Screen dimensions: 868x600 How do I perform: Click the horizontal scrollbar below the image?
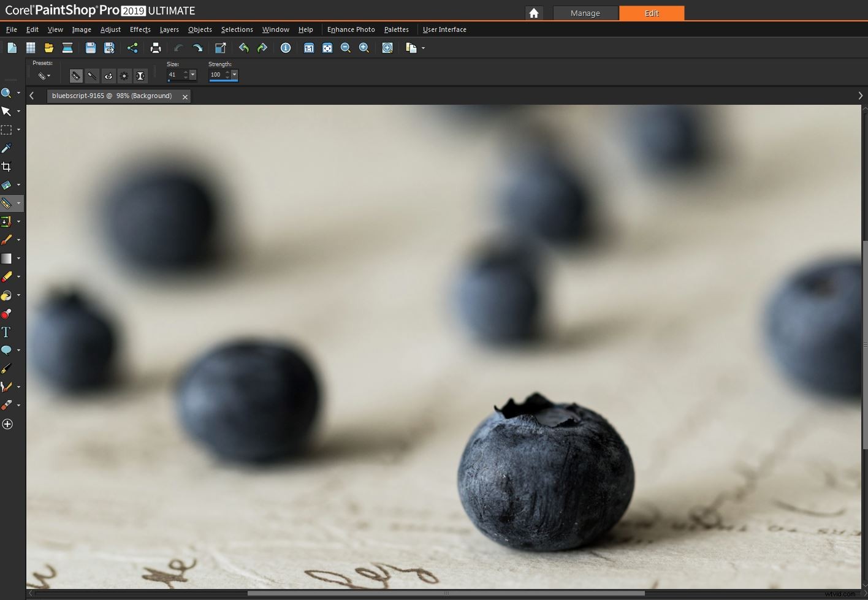tap(446, 593)
